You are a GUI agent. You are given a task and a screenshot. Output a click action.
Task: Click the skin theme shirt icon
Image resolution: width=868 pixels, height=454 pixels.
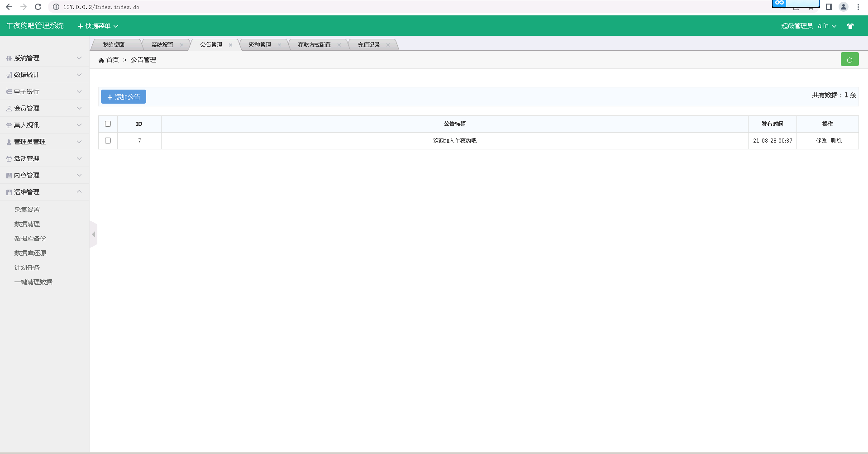[x=850, y=26]
